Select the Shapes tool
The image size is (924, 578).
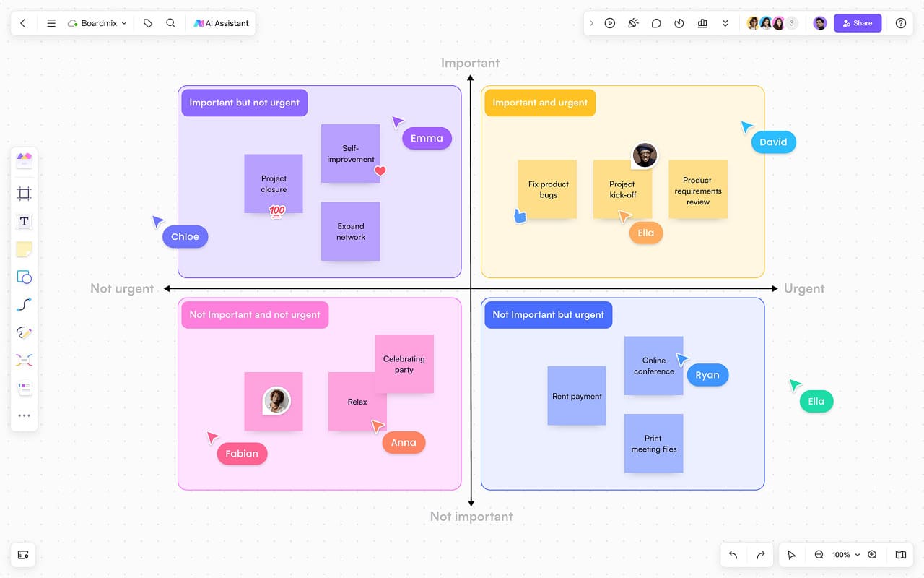(24, 277)
